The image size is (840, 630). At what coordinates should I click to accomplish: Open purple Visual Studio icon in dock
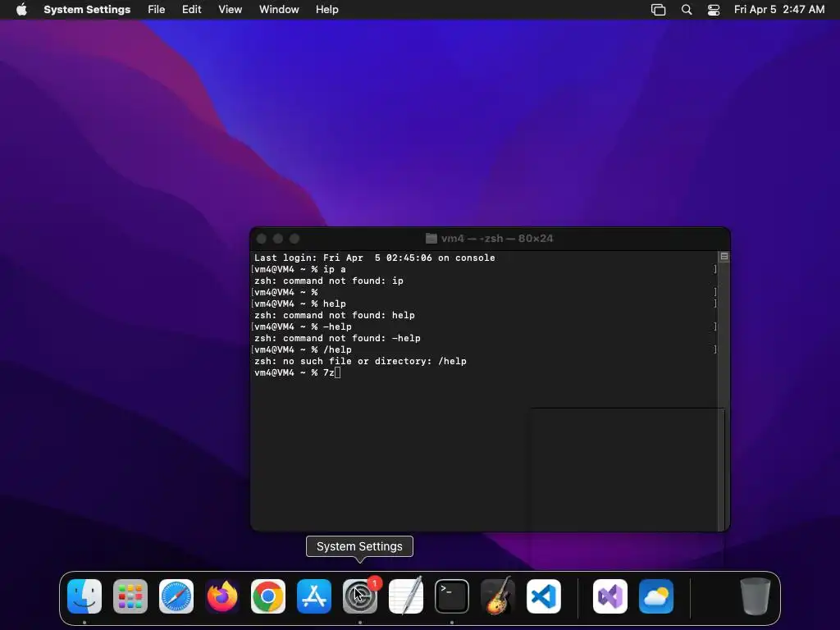pos(610,596)
